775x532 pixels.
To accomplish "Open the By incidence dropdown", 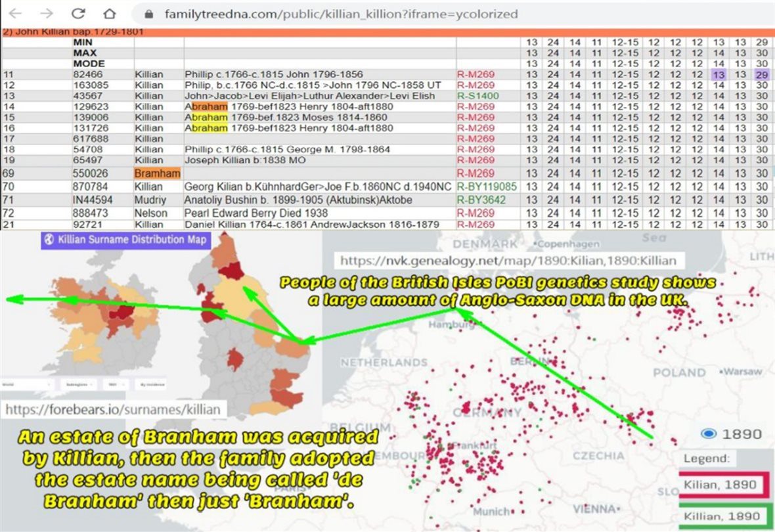I will [x=150, y=384].
